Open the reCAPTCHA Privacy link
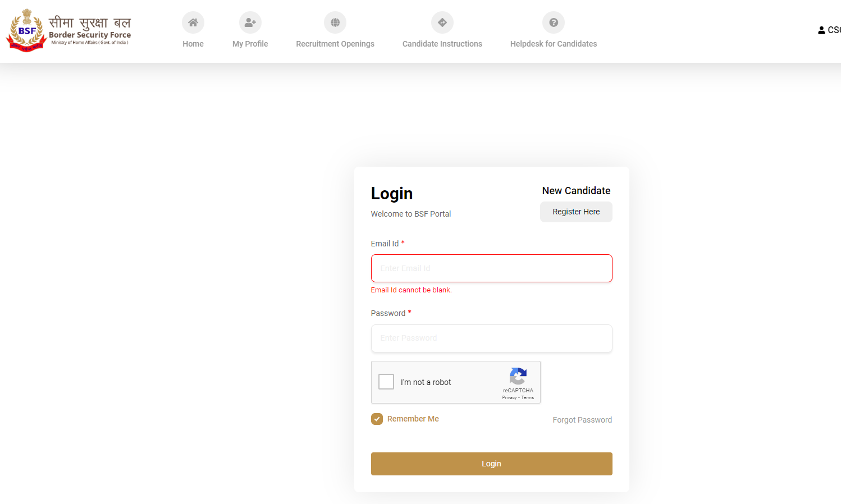This screenshot has height=504, width=841. point(509,397)
